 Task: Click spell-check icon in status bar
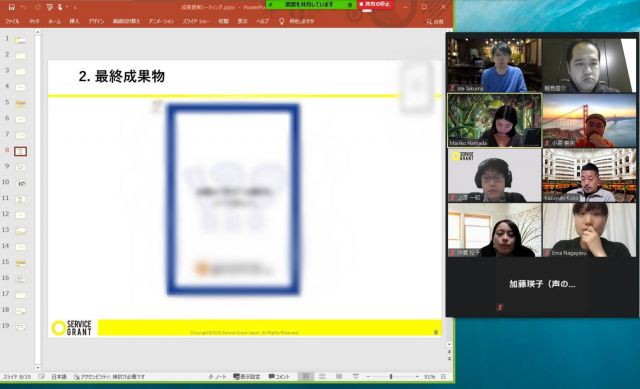tap(42, 377)
